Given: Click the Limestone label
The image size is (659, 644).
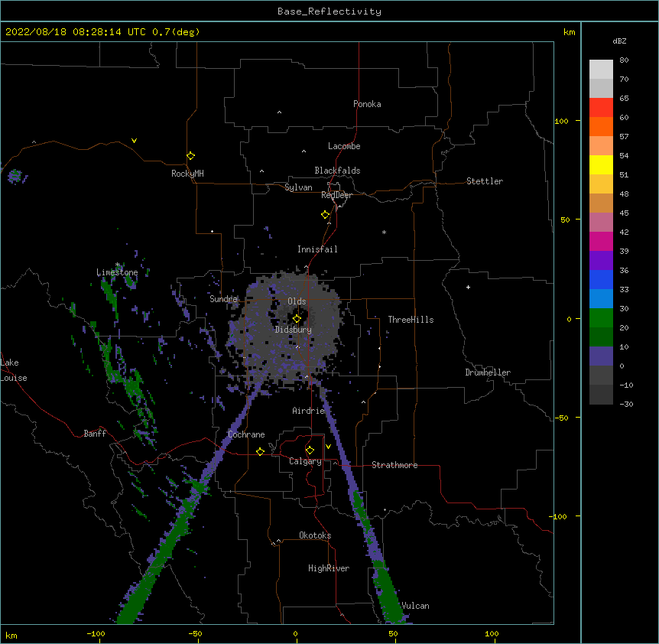Looking at the screenshot, I should 117,272.
